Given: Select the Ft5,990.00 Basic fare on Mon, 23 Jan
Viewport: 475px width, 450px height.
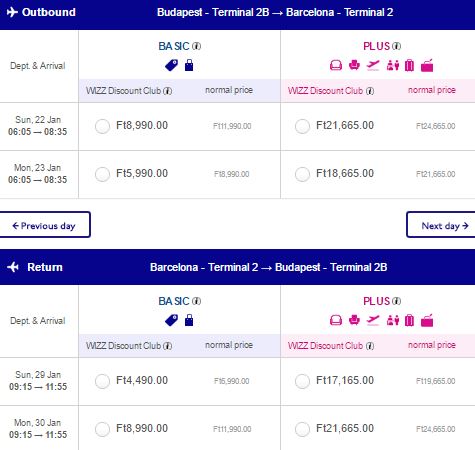Looking at the screenshot, I should 102,174.
